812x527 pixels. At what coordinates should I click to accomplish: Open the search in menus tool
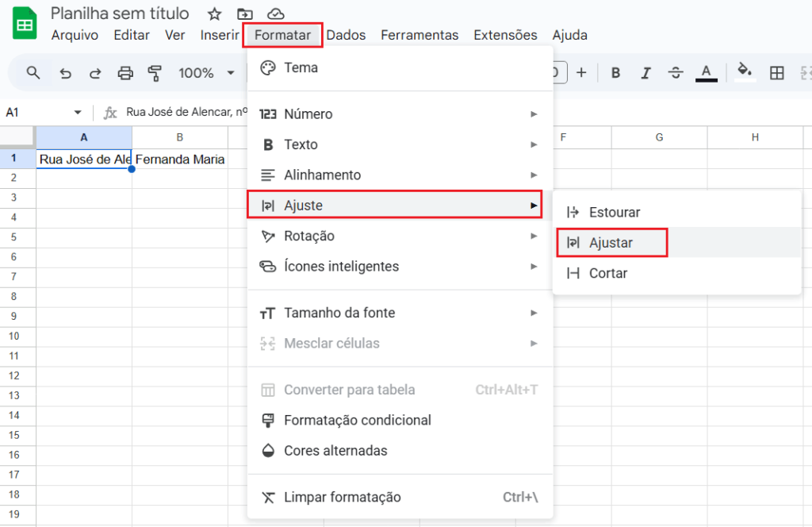coord(32,72)
